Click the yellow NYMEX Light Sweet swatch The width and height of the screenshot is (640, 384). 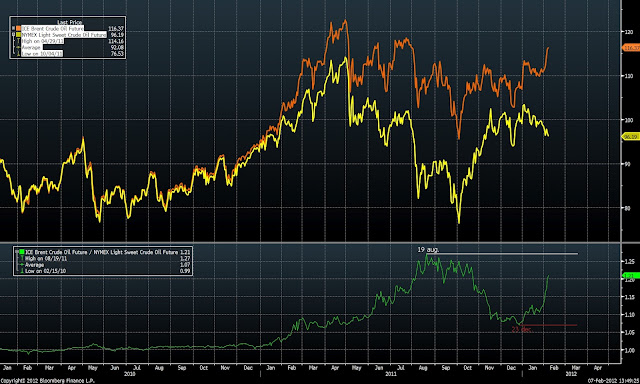point(18,35)
